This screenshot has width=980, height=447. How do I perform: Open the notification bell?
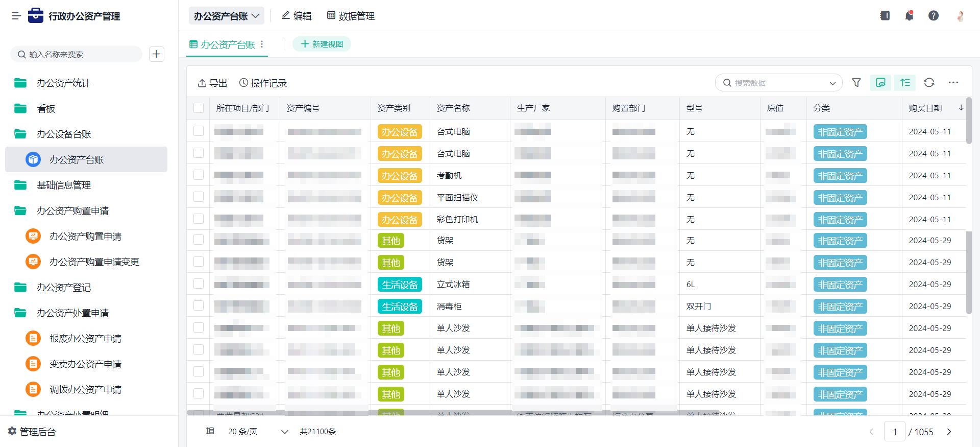pyautogui.click(x=909, y=16)
